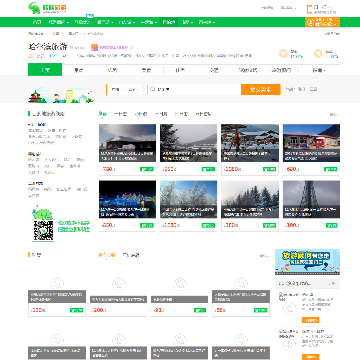This screenshot has width=360, height=360.
Task: Click the orange book badge beside the title
Action: pyautogui.click(x=94, y=47)
